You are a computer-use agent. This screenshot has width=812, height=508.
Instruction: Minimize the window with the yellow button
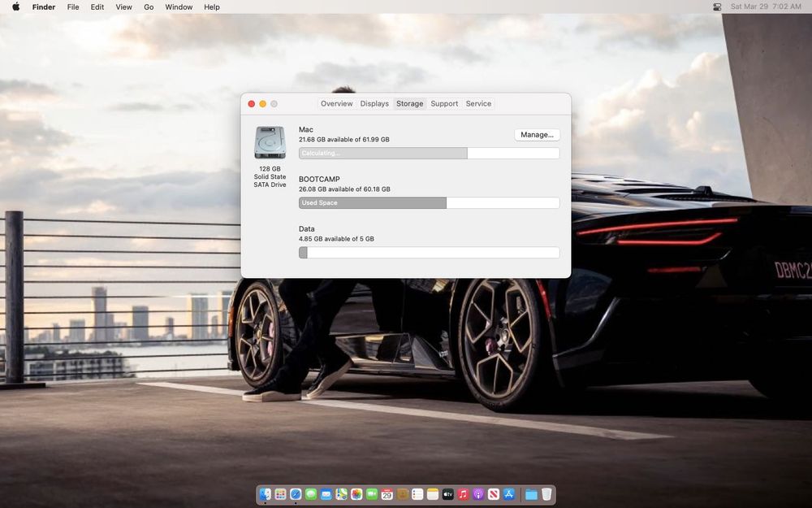coord(262,104)
